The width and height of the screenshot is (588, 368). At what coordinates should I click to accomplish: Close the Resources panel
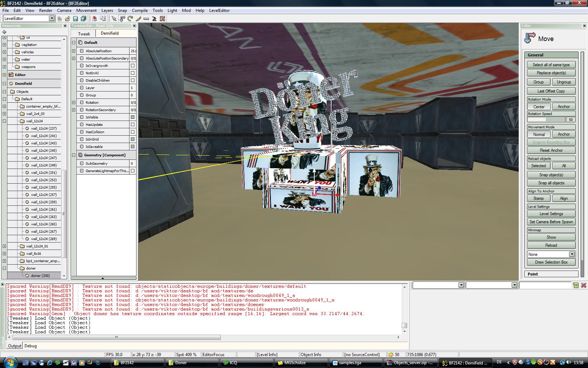tap(65, 26)
